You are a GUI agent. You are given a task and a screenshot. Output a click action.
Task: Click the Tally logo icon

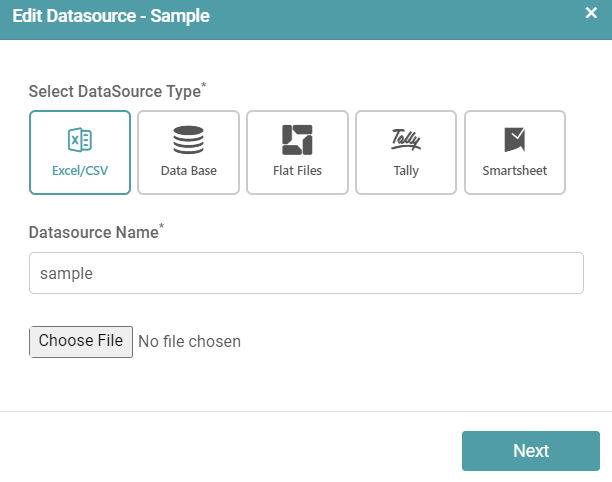coord(406,140)
